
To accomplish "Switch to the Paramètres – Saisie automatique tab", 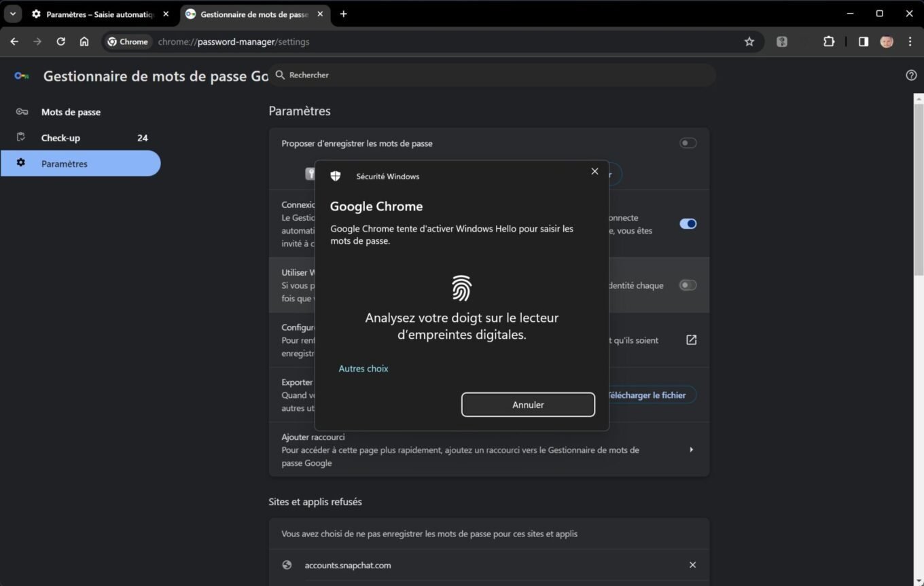I will point(100,14).
